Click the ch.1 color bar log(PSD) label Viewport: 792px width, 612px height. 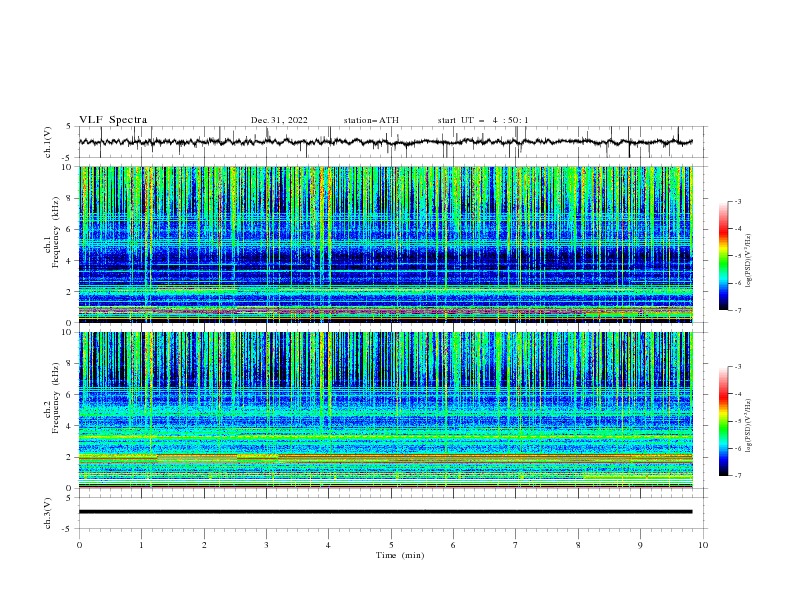(x=749, y=261)
